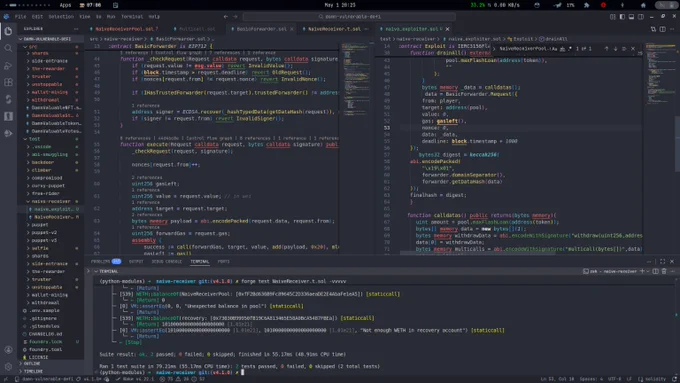680x383 pixels.
Task: Create a new terminal with plus icon
Action: tap(642, 271)
